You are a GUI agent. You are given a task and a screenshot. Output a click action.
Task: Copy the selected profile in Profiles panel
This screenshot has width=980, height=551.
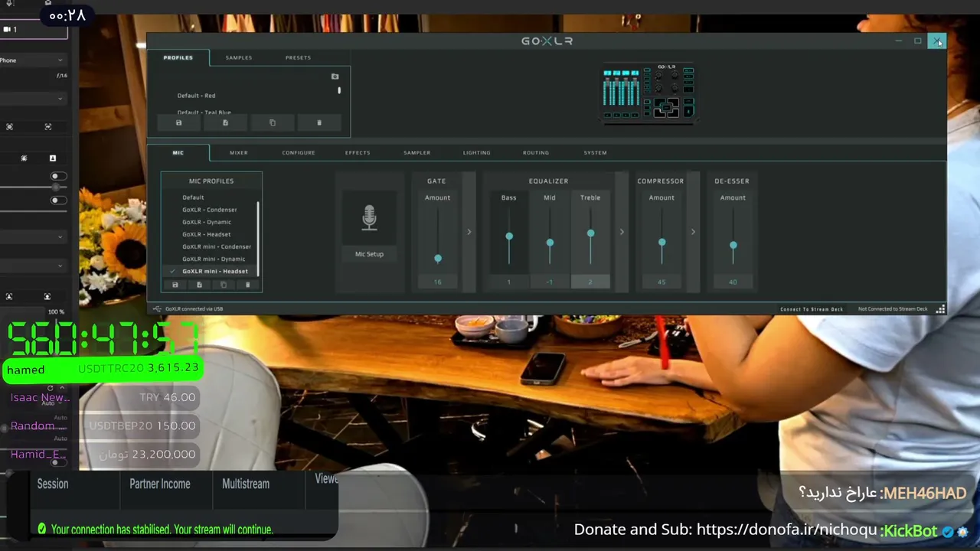(x=273, y=122)
